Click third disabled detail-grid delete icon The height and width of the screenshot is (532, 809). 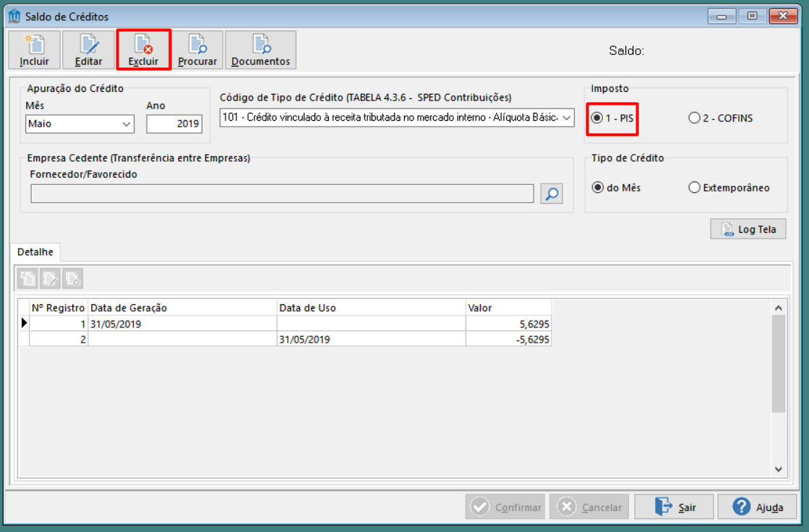point(73,278)
